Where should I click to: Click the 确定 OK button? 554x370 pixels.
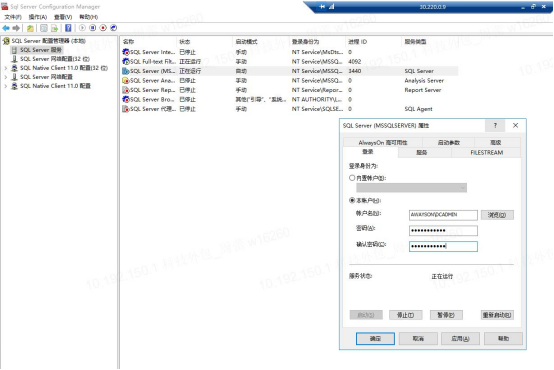(375, 339)
